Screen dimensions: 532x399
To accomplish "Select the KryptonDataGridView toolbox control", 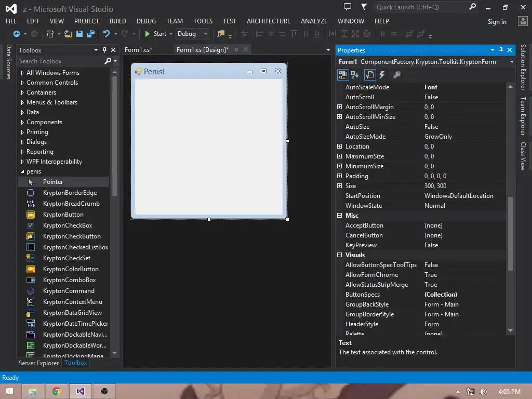I will (x=63, y=312).
